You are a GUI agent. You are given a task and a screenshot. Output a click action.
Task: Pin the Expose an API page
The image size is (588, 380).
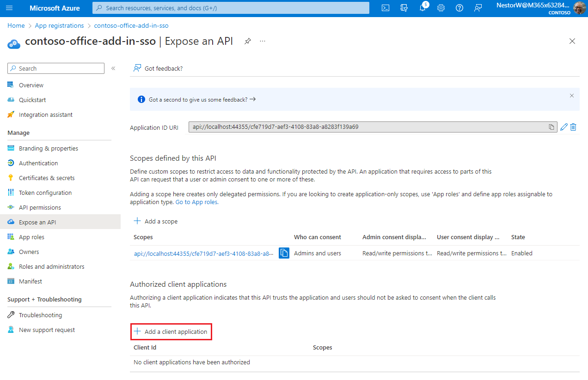pos(247,41)
